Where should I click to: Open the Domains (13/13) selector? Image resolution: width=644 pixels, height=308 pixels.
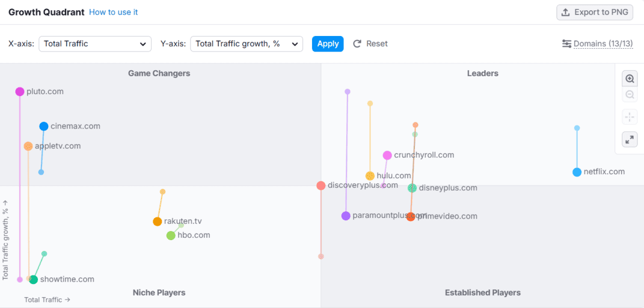pos(603,44)
